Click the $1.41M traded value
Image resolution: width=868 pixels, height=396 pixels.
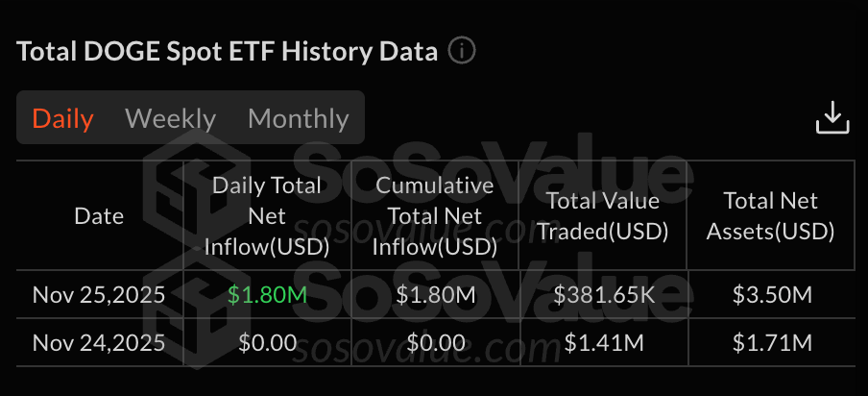pos(603,342)
